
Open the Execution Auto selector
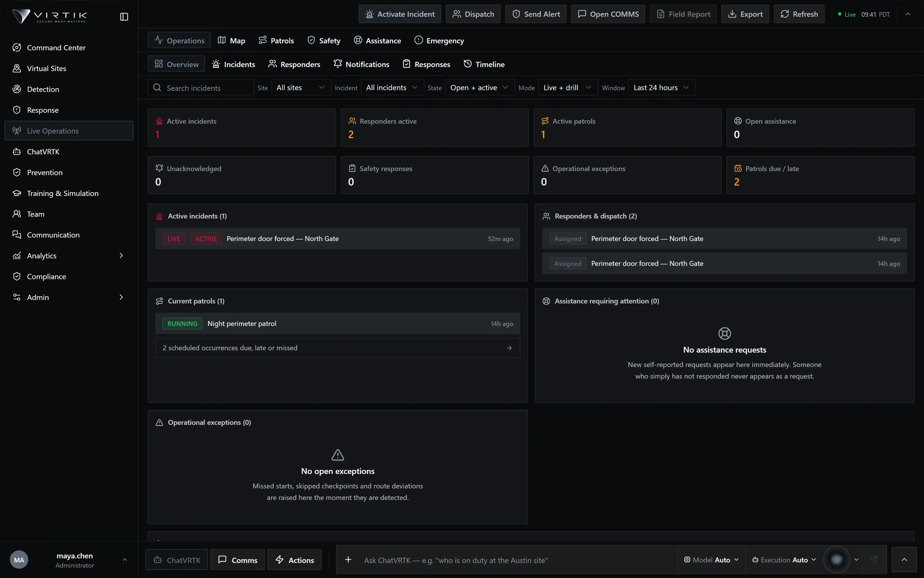tap(784, 560)
